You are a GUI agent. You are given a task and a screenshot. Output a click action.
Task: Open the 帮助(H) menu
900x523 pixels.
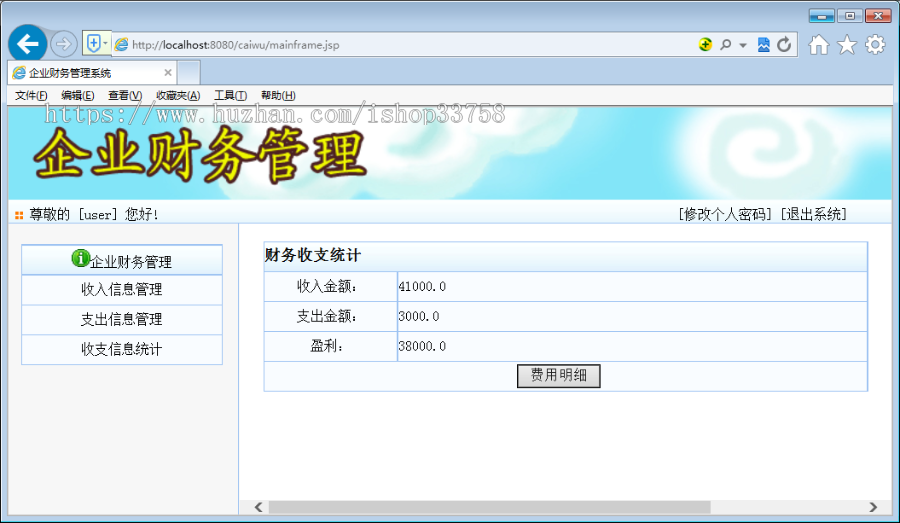[x=278, y=95]
